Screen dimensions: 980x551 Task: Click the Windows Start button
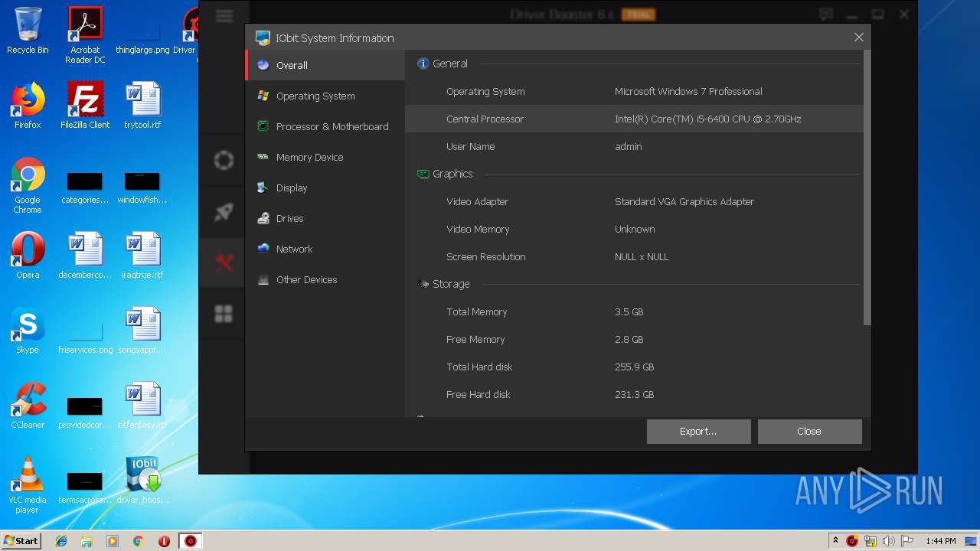[x=21, y=540]
